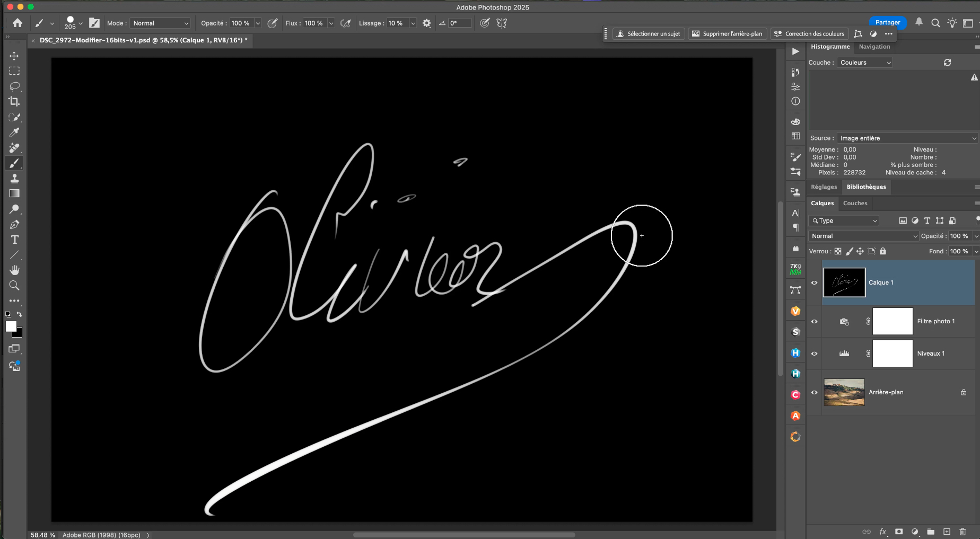The width and height of the screenshot is (980, 539).
Task: Open more options in contextual task bar
Action: (889, 34)
